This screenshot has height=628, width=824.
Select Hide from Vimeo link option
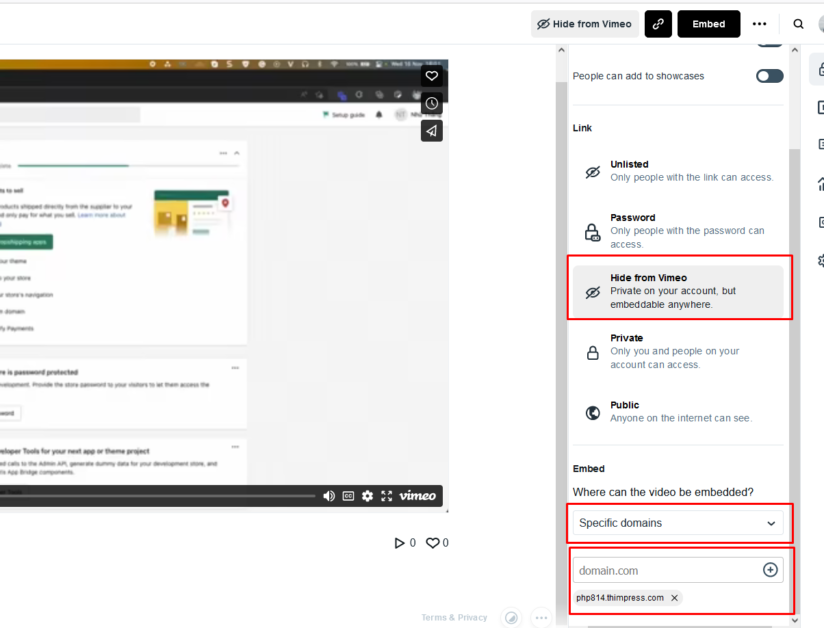[678, 291]
